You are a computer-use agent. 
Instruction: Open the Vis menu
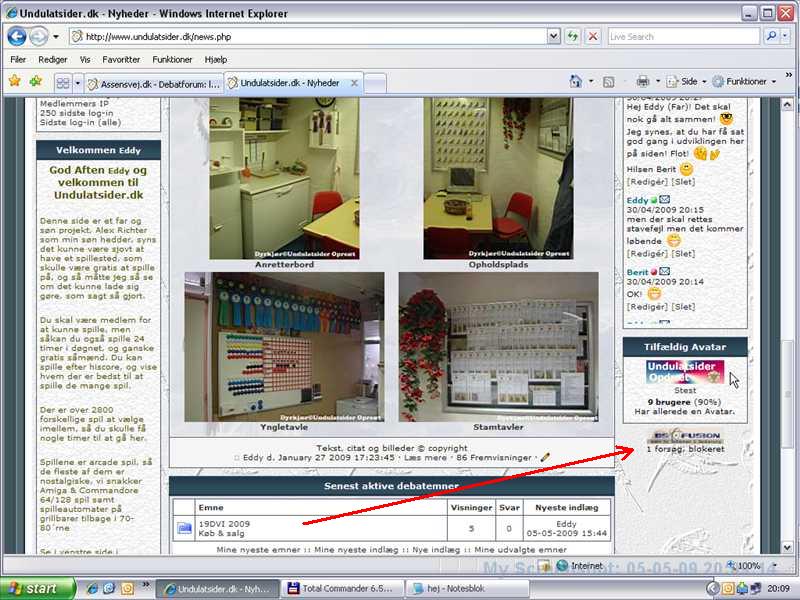click(x=85, y=60)
